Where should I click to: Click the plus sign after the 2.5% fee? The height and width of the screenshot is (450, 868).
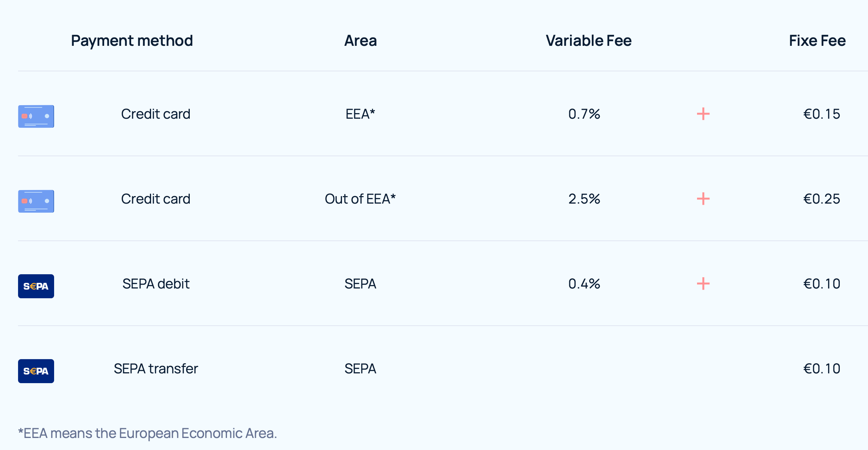pyautogui.click(x=703, y=199)
